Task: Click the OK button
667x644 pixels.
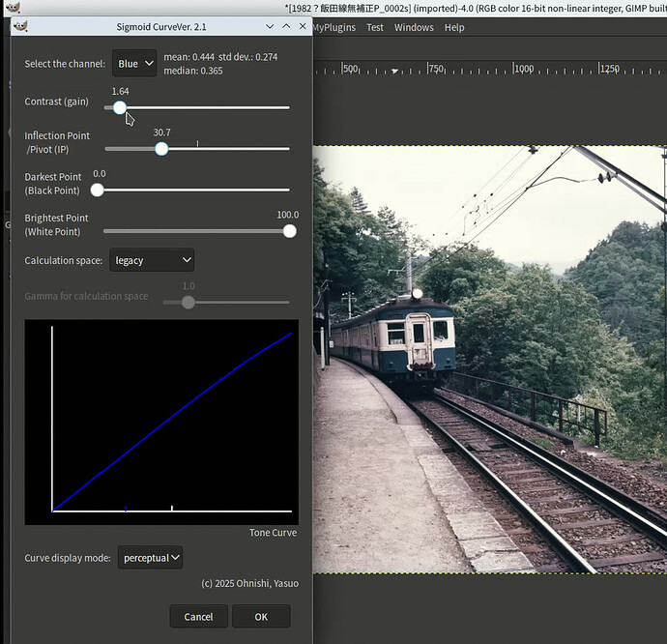Action: (261, 617)
